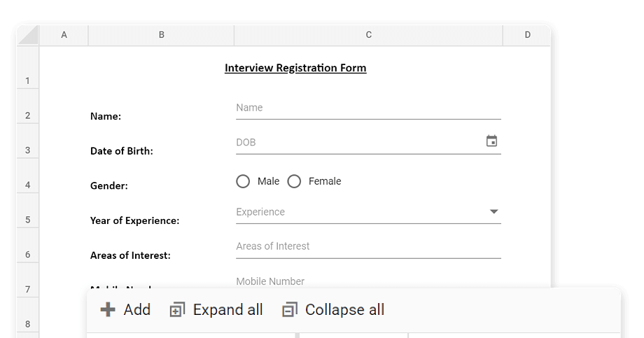
Task: Select row 5 header
Action: (x=28, y=220)
